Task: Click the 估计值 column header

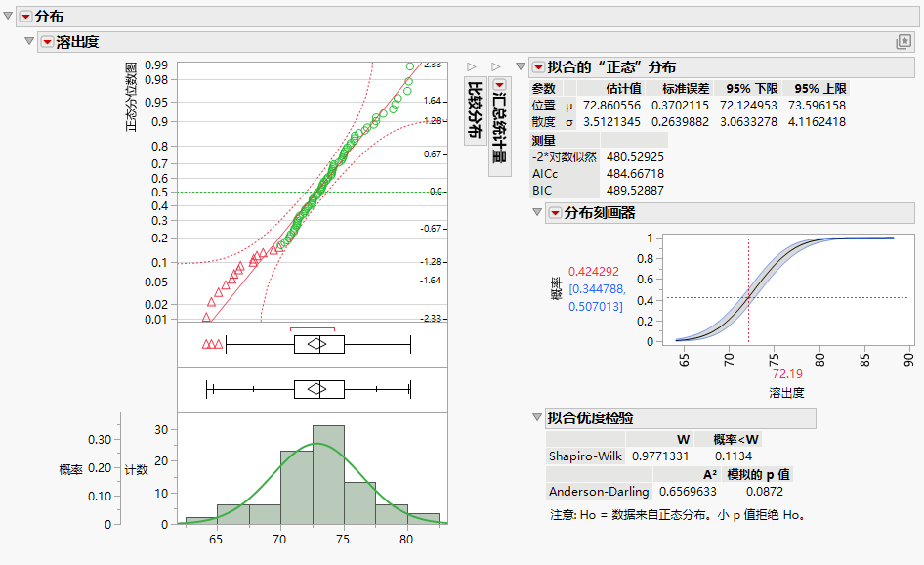Action: tap(623, 89)
